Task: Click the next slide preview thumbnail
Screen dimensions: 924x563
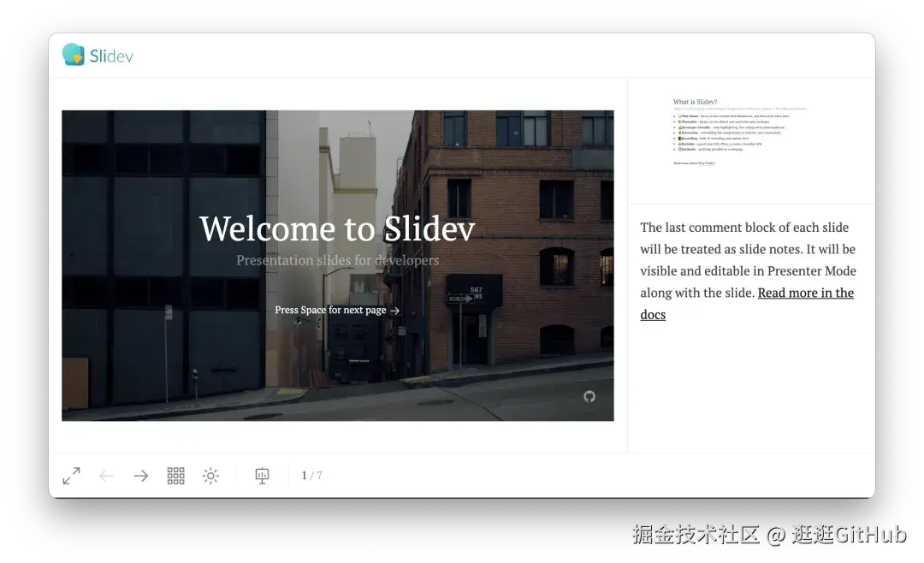Action: (751, 141)
